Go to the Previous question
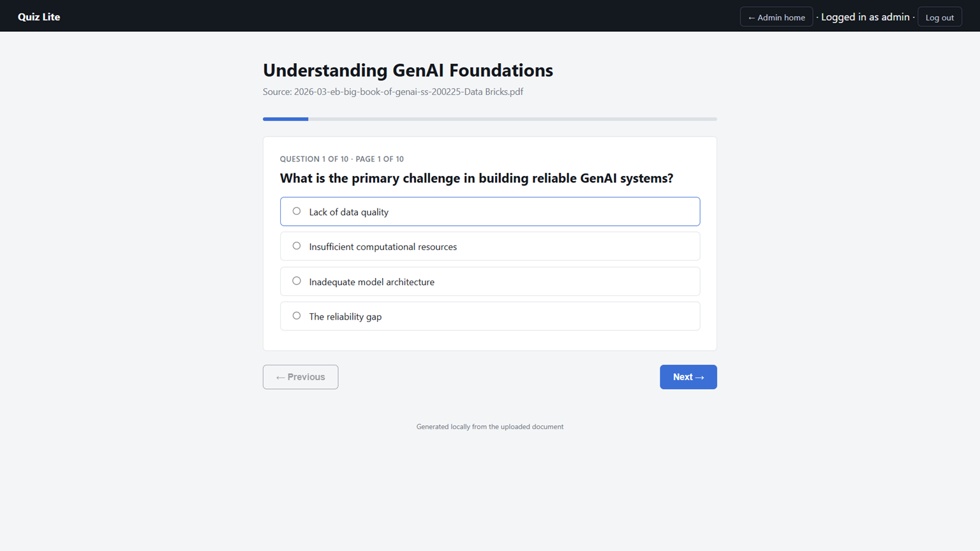 tap(301, 377)
